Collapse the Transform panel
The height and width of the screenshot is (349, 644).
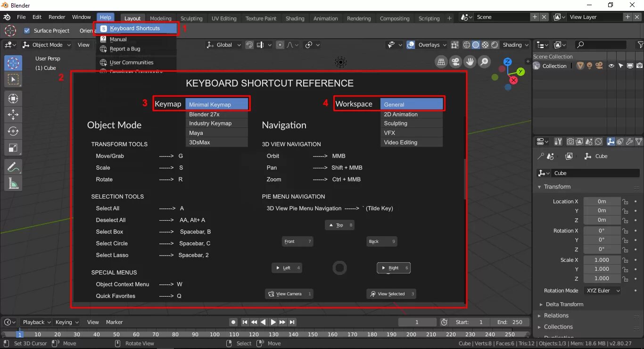point(557,187)
